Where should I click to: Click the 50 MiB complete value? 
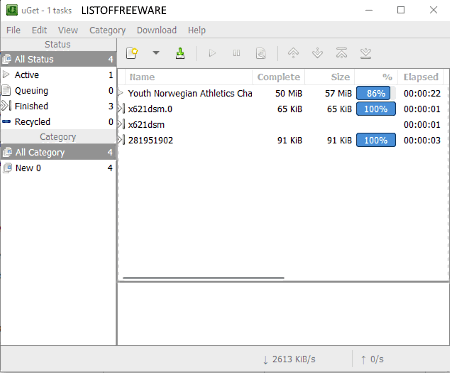pos(289,93)
